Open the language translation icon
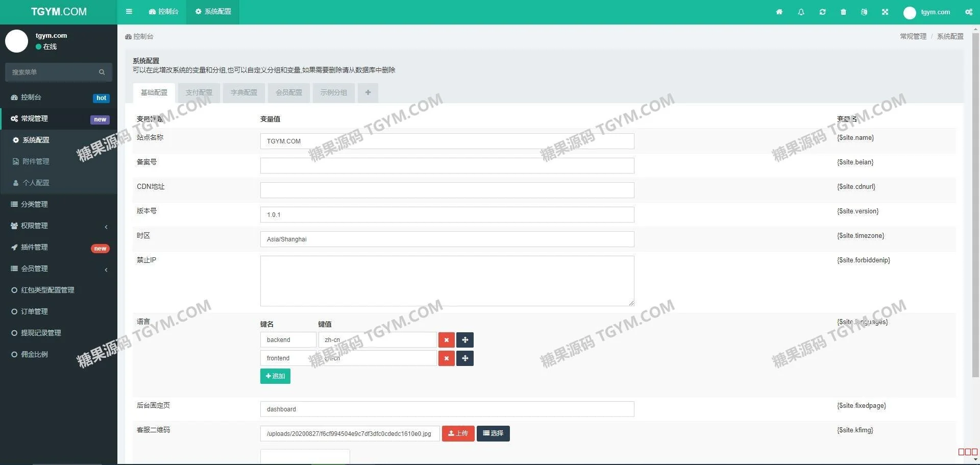The image size is (980, 465). point(864,12)
